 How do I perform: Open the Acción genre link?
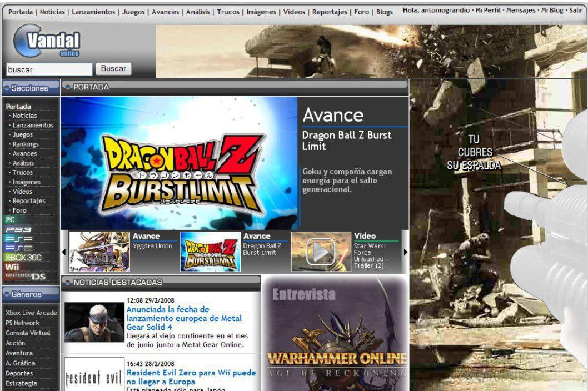point(15,343)
